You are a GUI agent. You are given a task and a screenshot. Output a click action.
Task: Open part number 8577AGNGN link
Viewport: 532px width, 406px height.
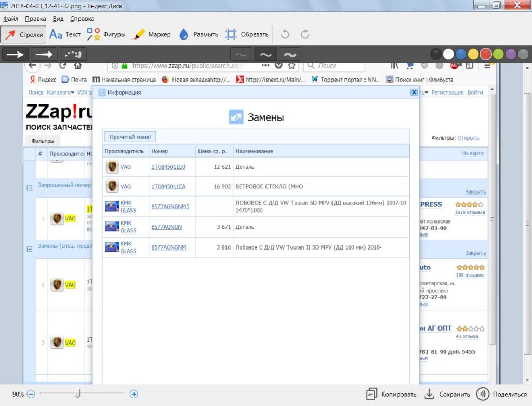[x=167, y=227]
